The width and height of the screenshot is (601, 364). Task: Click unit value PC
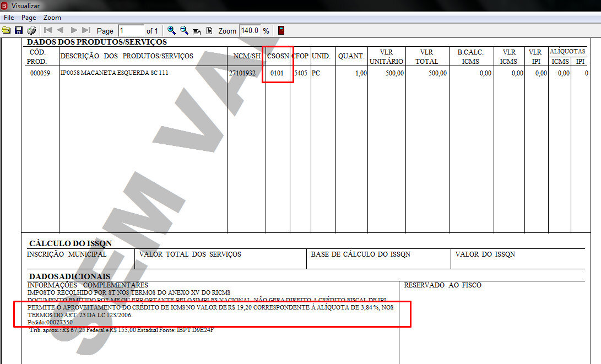[316, 73]
